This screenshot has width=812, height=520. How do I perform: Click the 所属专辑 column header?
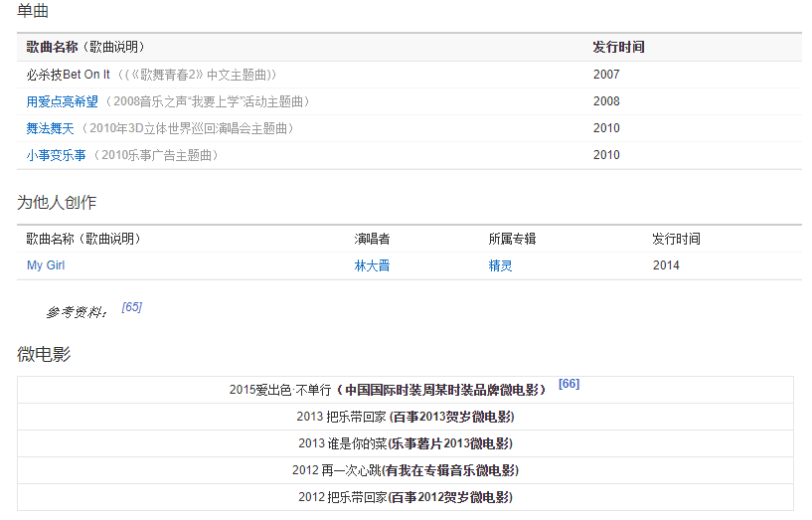pos(512,239)
